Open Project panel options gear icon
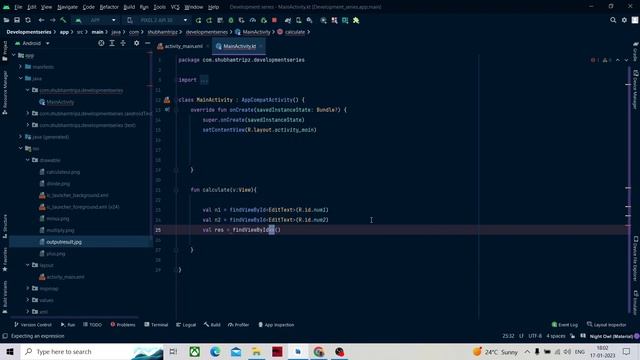 136,43
